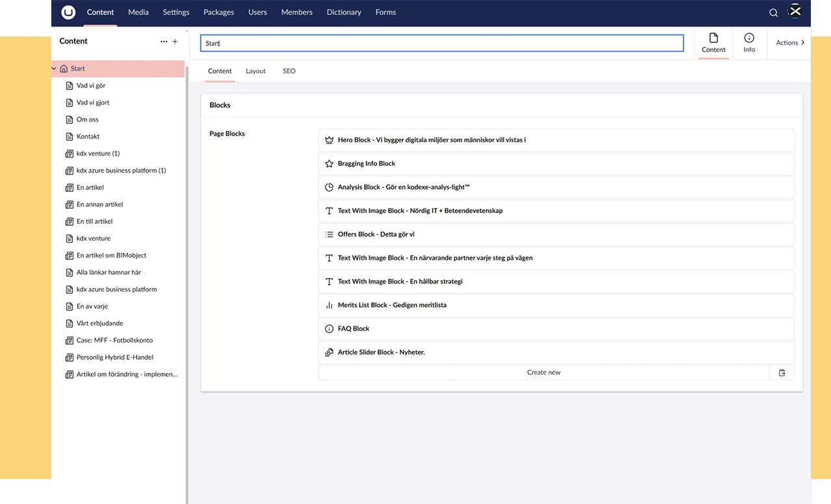This screenshot has height=504, width=831.
Task: Click the crown icon of Hero Block
Action: pos(329,140)
